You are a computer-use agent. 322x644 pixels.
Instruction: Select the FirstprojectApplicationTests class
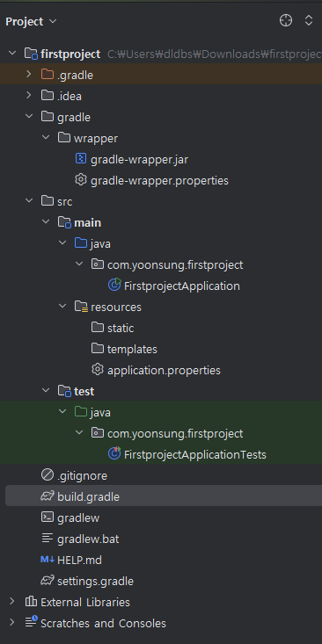pos(195,454)
